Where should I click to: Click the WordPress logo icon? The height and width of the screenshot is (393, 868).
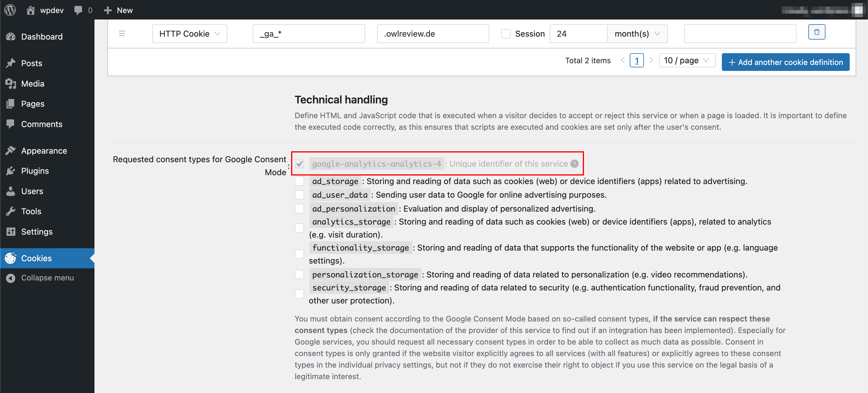10,10
